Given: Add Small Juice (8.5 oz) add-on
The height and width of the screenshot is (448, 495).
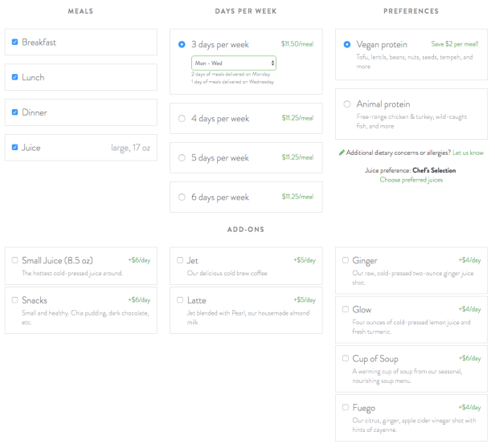Looking at the screenshot, I should (15, 261).
